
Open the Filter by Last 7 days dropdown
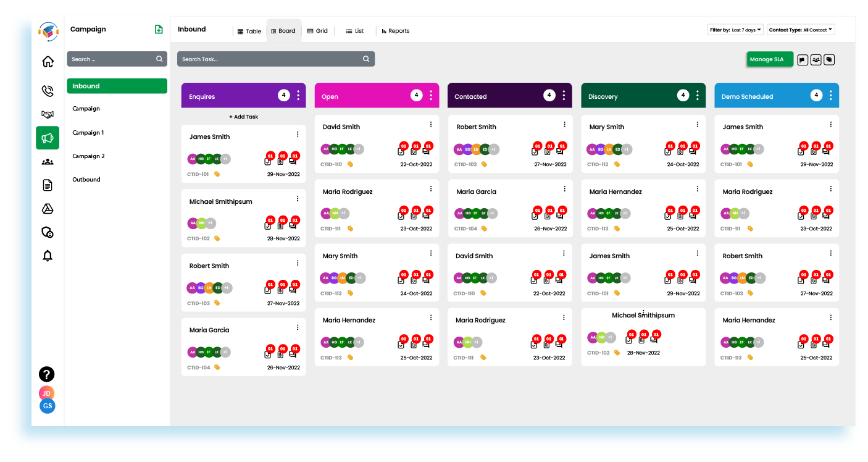coord(735,30)
